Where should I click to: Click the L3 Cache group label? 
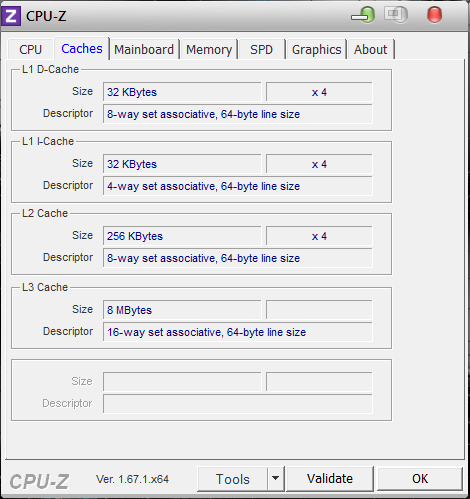click(45, 287)
